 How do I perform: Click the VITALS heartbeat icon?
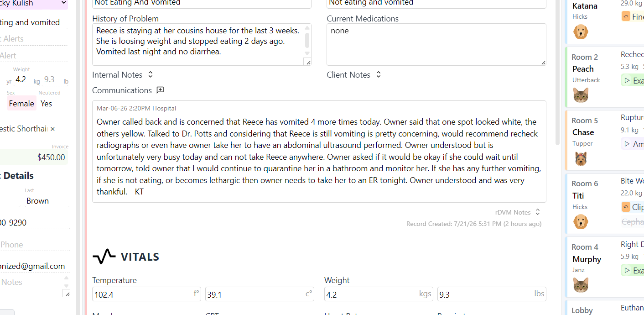[x=104, y=257]
